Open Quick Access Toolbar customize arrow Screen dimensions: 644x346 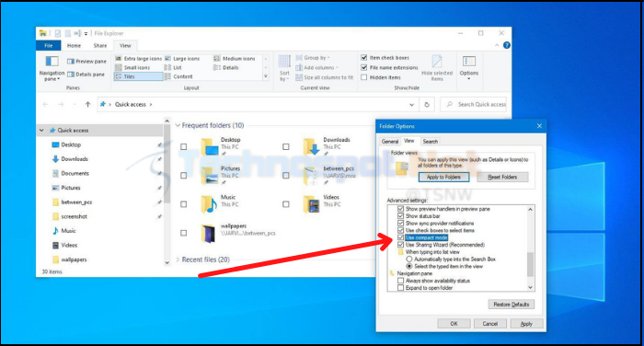86,34
